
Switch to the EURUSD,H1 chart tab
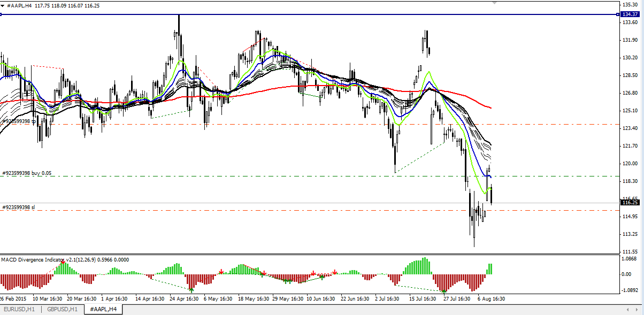[19, 309]
